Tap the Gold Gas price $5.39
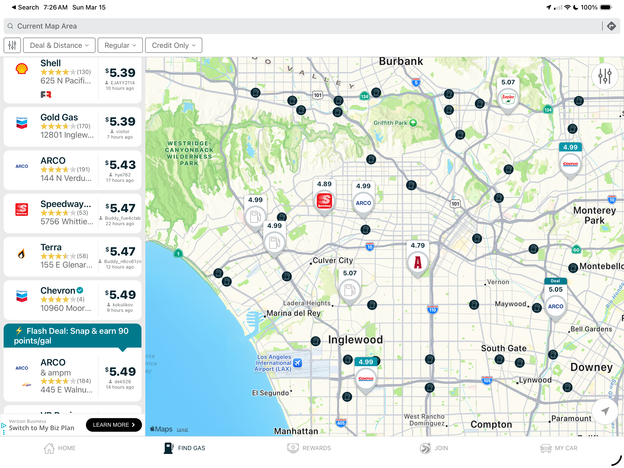Viewport: 624px width, 468px height. [x=120, y=121]
